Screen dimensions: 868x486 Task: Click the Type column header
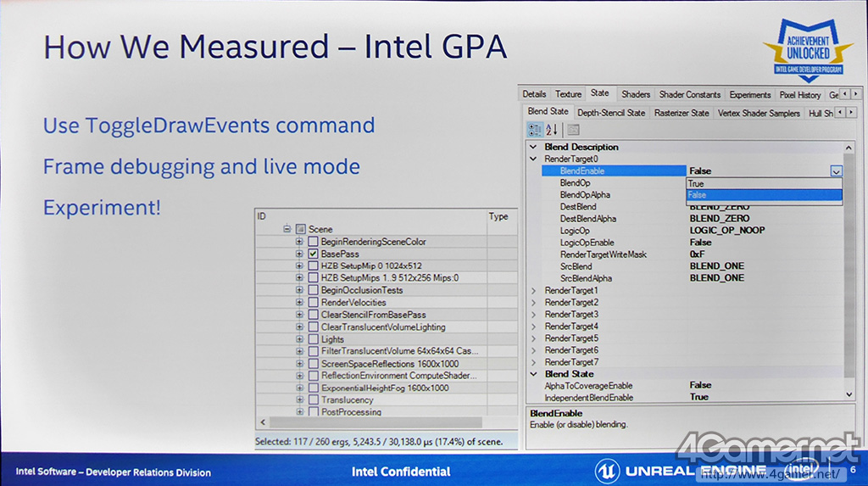[502, 216]
